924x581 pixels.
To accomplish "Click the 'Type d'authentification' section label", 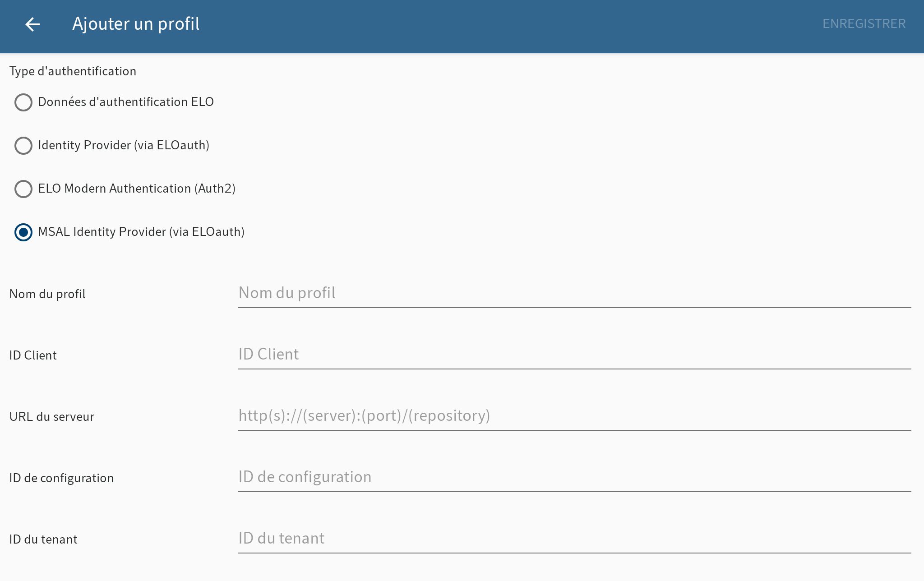I will pyautogui.click(x=73, y=71).
